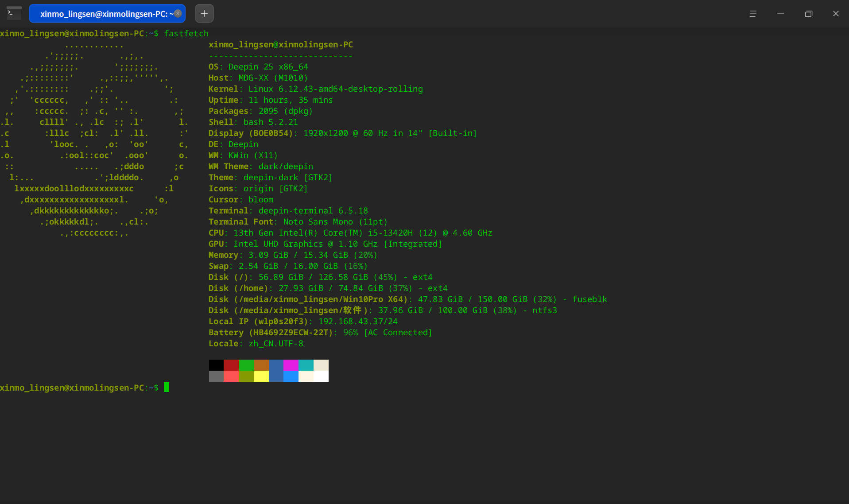Click the "Packages: 2095 (dpkg)" line
The image size is (849, 504).
coord(261,111)
